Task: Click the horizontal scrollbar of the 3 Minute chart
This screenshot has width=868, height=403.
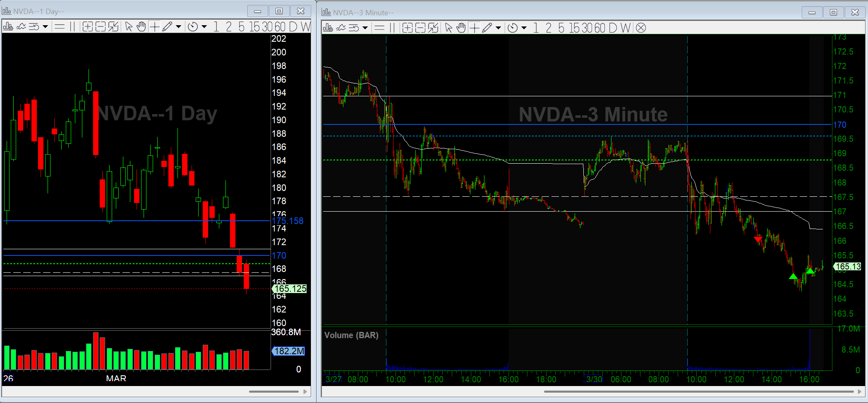Action: pyautogui.click(x=698, y=391)
